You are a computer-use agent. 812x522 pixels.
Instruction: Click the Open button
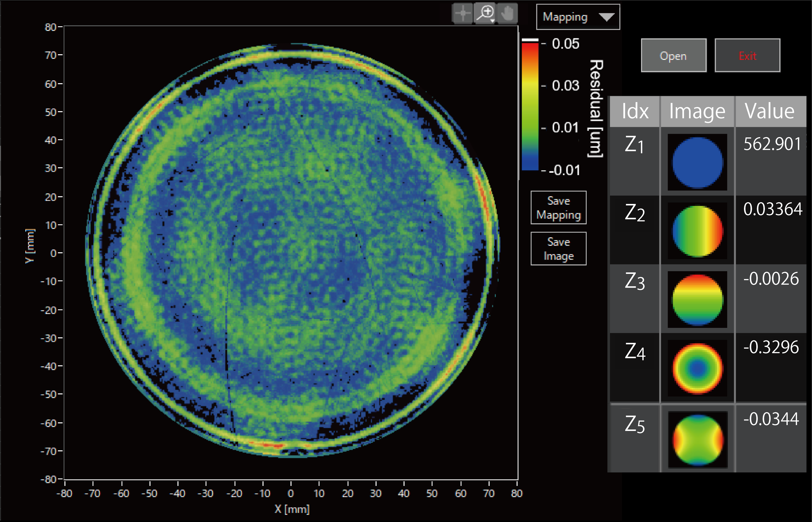point(673,56)
